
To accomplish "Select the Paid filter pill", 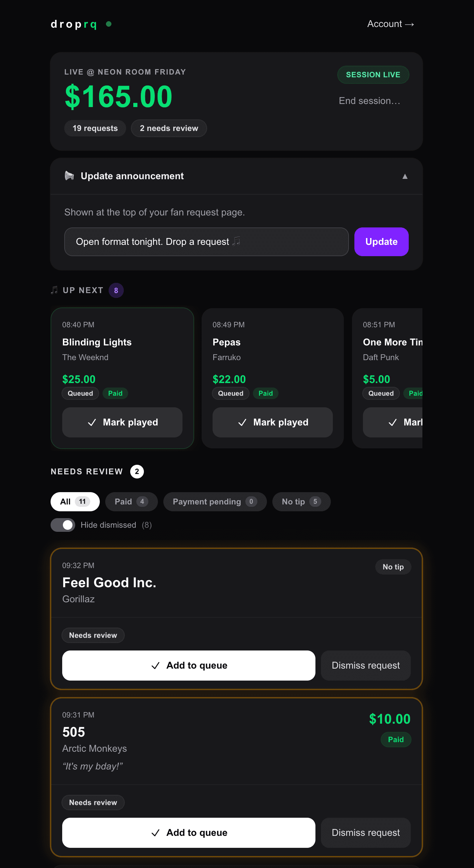I will (131, 501).
